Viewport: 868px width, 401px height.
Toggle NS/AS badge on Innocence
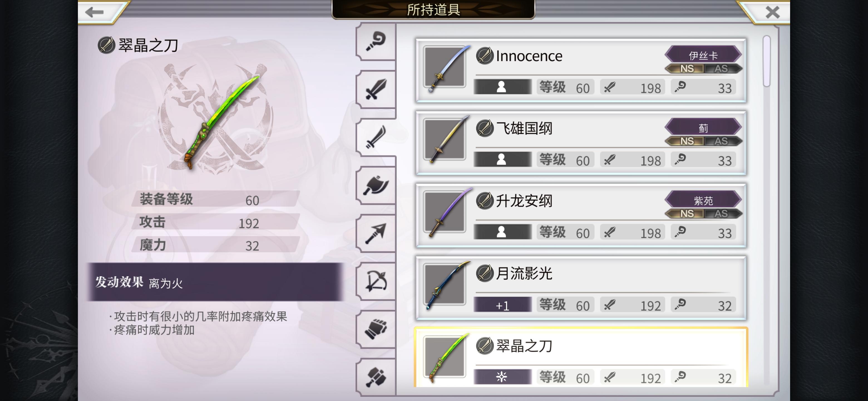704,69
